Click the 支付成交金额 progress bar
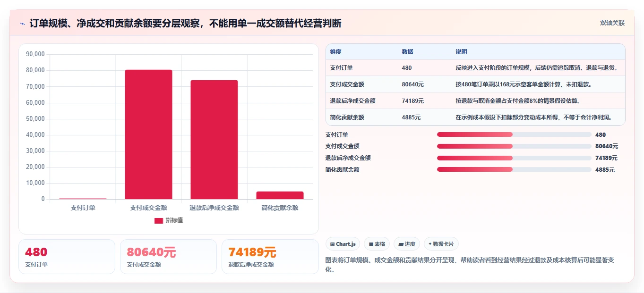This screenshot has height=293, width=644. point(514,146)
